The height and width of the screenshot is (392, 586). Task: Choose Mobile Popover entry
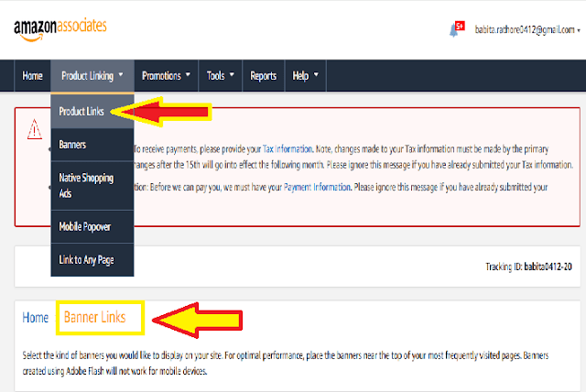tap(92, 226)
